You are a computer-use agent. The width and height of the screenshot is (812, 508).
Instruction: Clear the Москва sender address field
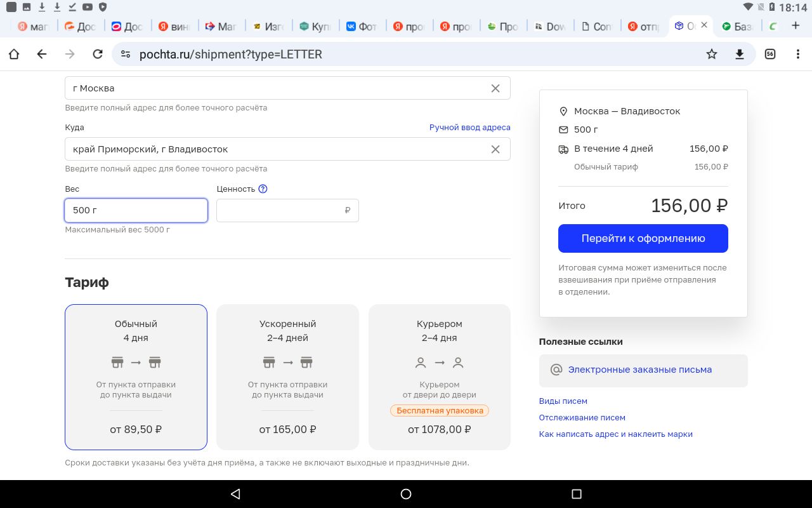(495, 88)
